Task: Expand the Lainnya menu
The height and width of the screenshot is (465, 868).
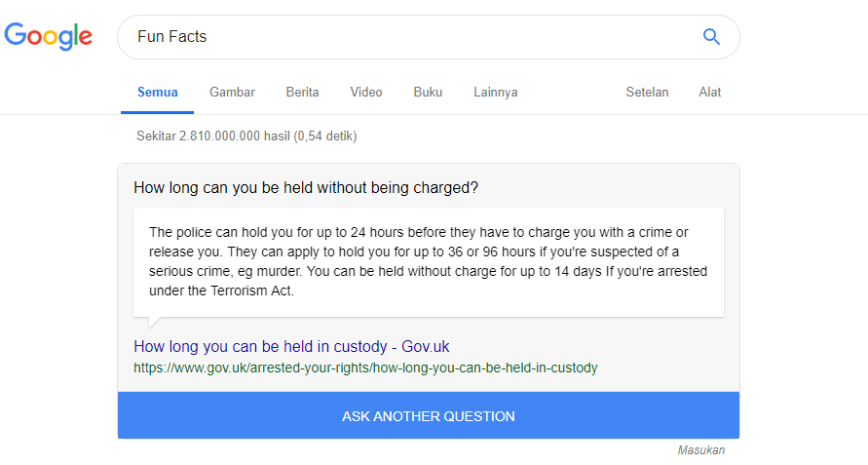Action: (x=496, y=93)
